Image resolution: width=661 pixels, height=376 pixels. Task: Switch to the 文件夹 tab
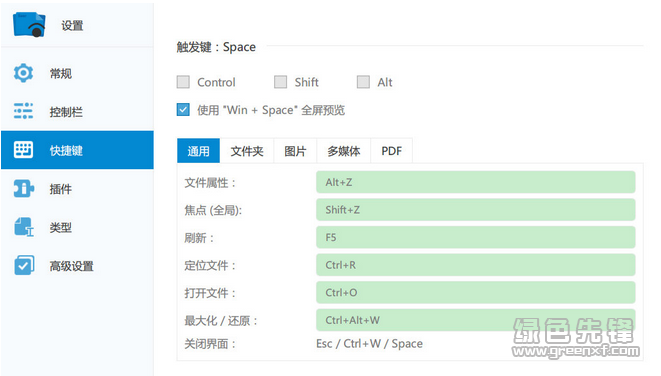tap(247, 150)
